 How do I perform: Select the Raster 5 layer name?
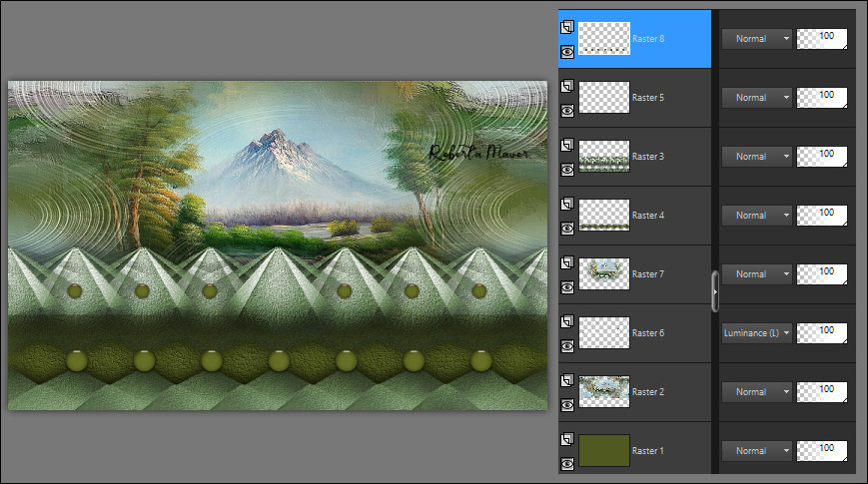[x=647, y=98]
